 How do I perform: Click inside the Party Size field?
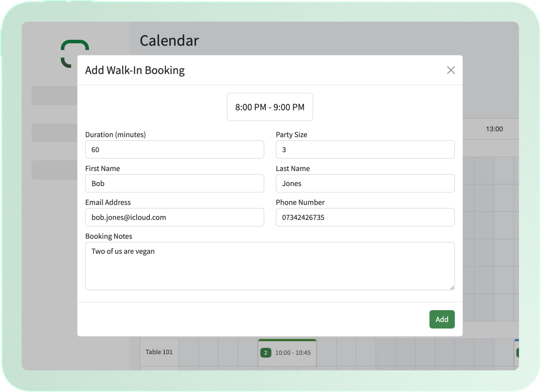point(365,149)
